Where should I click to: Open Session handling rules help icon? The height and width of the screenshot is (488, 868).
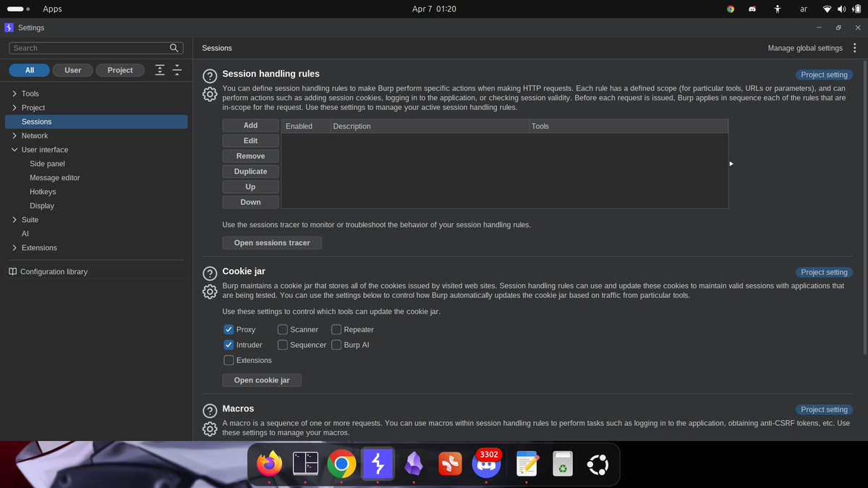click(210, 76)
